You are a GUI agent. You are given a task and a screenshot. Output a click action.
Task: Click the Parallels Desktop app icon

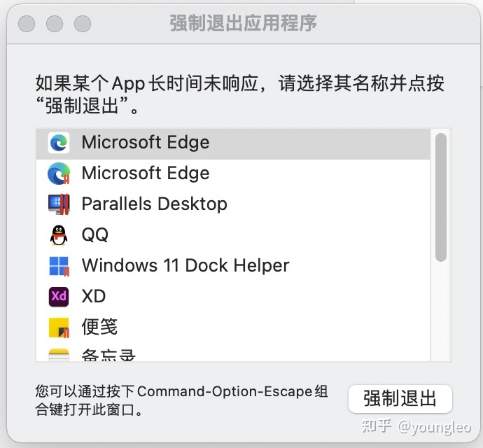point(59,204)
